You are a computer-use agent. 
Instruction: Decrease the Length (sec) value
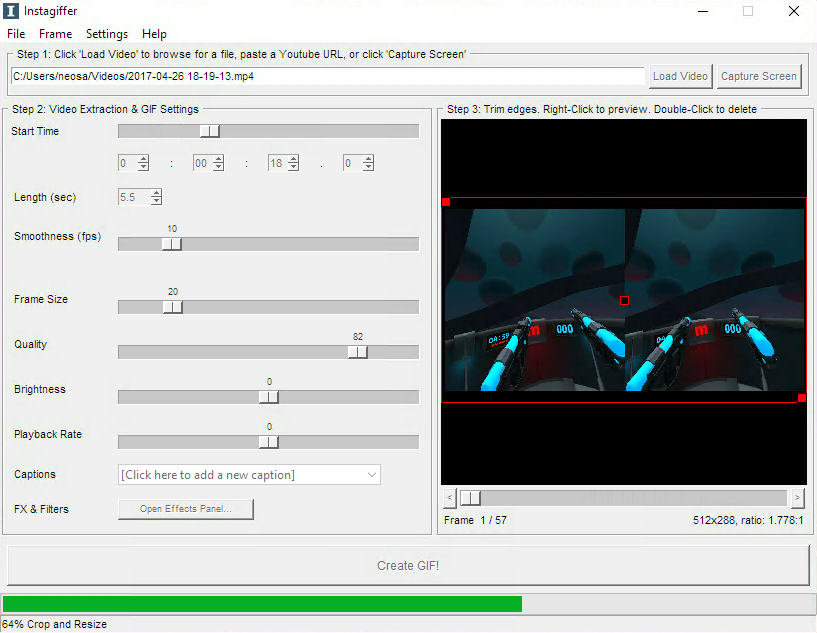click(156, 201)
